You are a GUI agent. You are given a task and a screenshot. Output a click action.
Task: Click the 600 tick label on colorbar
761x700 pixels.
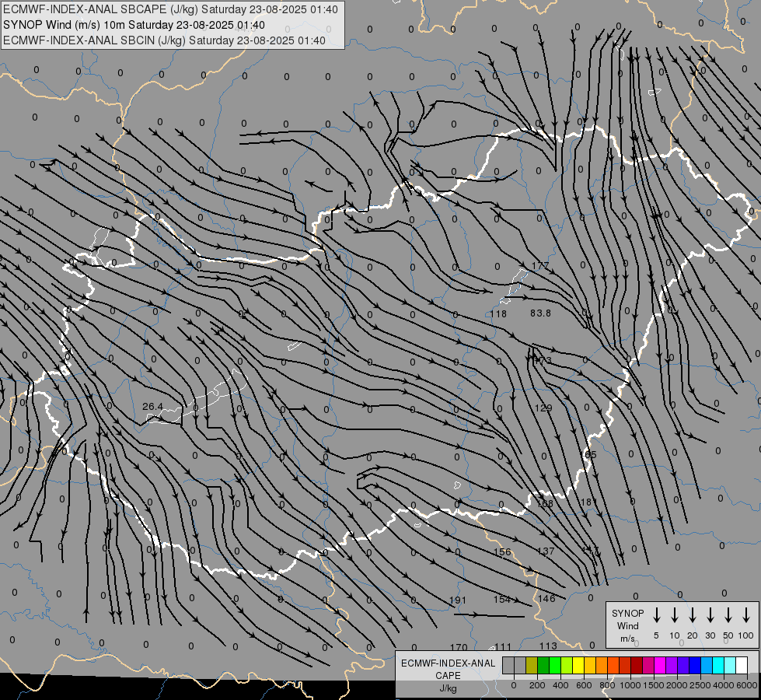[584, 685]
